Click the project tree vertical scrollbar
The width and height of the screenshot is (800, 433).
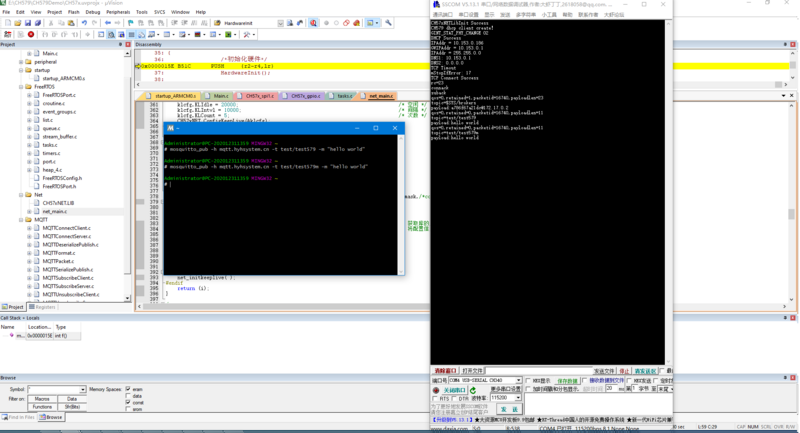coord(127,175)
